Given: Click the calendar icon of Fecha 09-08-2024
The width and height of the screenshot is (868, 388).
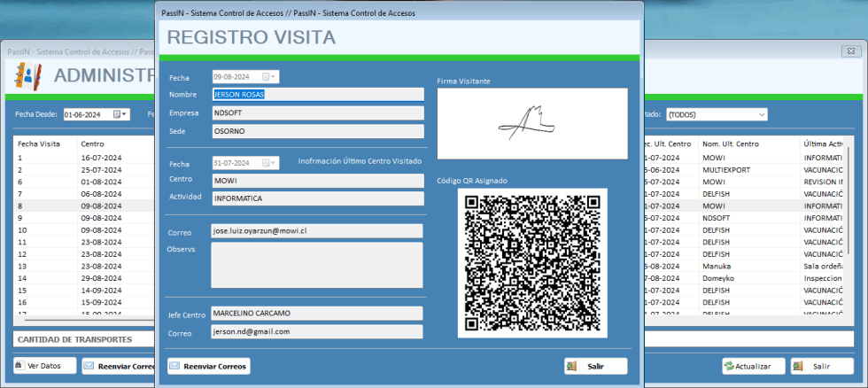Looking at the screenshot, I should pyautogui.click(x=266, y=77).
